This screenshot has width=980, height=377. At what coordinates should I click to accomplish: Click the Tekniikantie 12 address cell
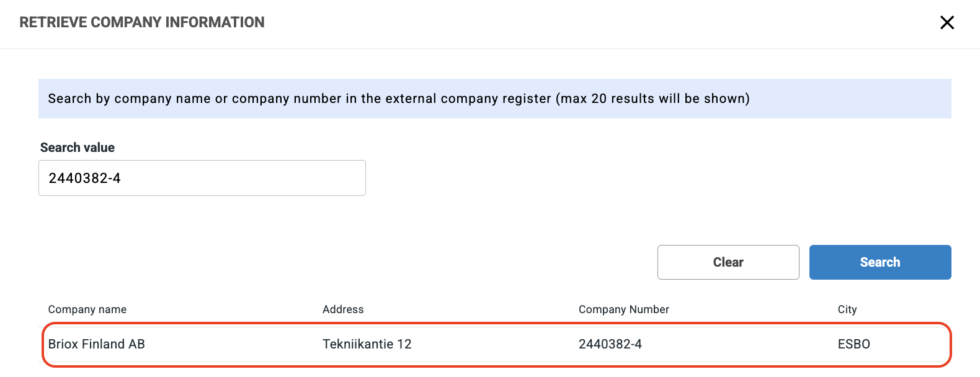point(367,344)
